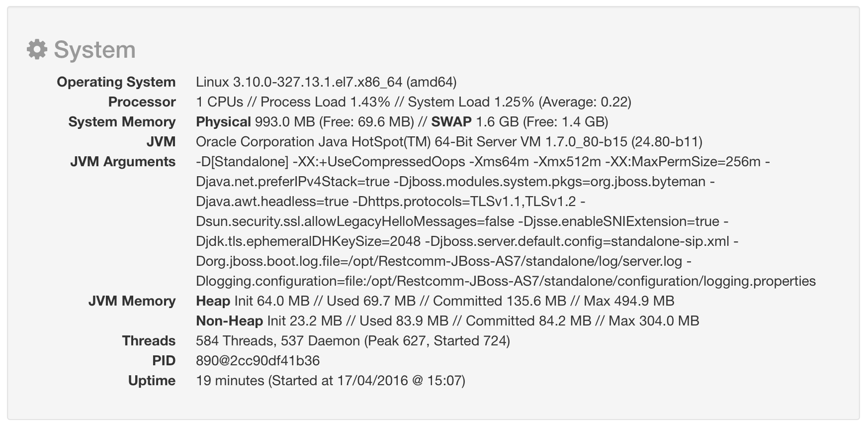Click the CPU process load value line
868x431 pixels.
[413, 102]
